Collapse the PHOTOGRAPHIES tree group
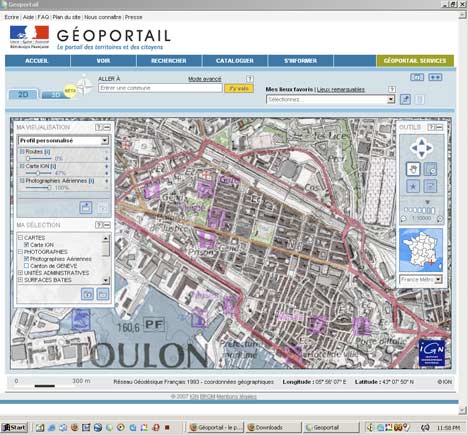The image size is (468, 435). point(20,252)
